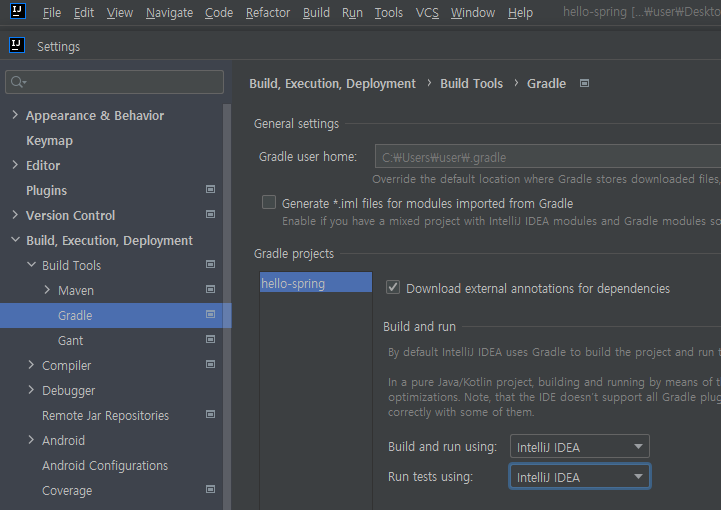The width and height of the screenshot is (721, 510).
Task: Click the project-level icon on the Gradle row
Action: [x=210, y=315]
